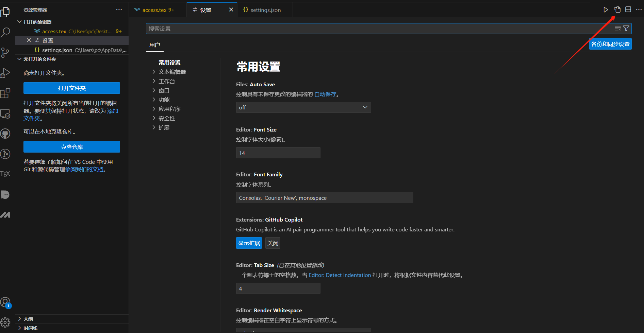Click the Run triangle icon in editor title bar
The height and width of the screenshot is (333, 644).
click(x=606, y=10)
